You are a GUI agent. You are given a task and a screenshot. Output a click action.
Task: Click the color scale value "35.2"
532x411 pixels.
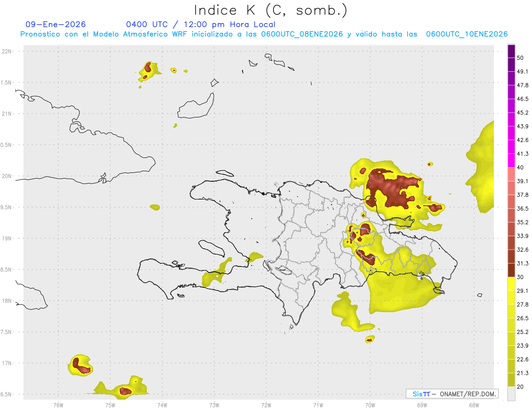[523, 222]
